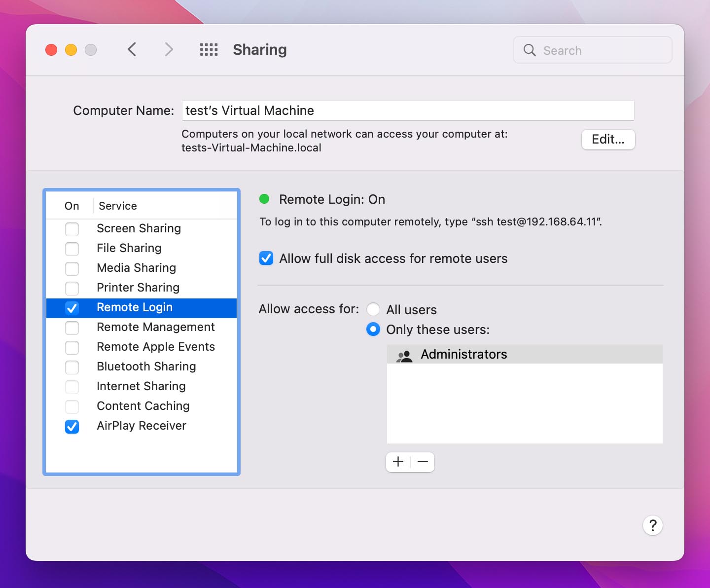
Task: Toggle Printer Sharing checkbox
Action: 72,288
